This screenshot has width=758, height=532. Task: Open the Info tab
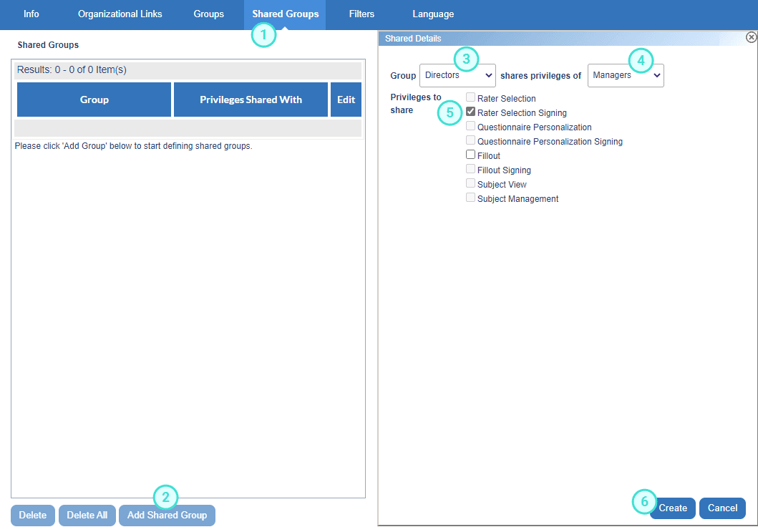pos(31,14)
